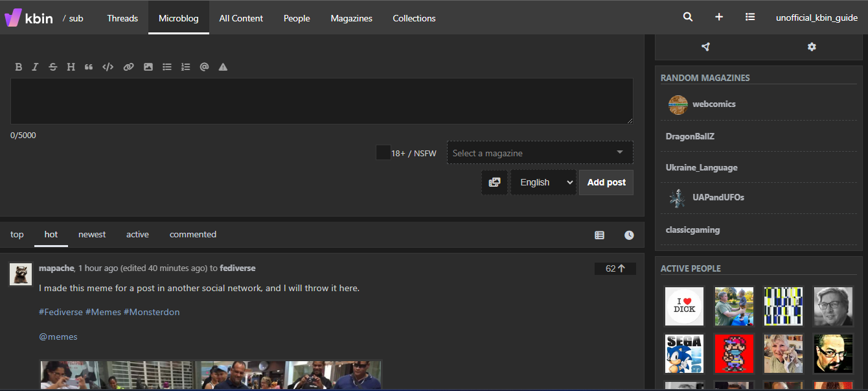This screenshot has height=391, width=868.
Task: Select the strikethrough formatting icon
Action: coord(53,67)
